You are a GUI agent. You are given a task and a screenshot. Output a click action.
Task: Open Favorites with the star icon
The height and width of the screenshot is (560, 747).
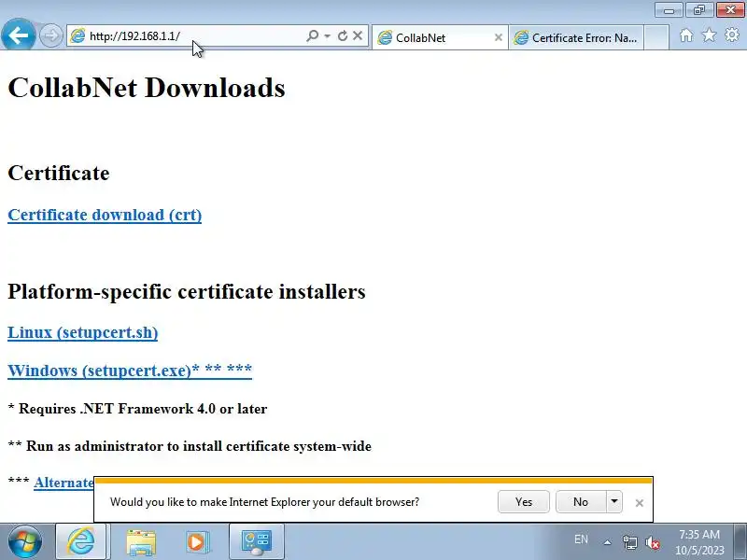coord(709,35)
